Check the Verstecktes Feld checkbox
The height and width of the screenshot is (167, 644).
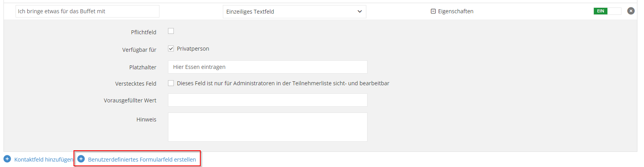coord(171,83)
